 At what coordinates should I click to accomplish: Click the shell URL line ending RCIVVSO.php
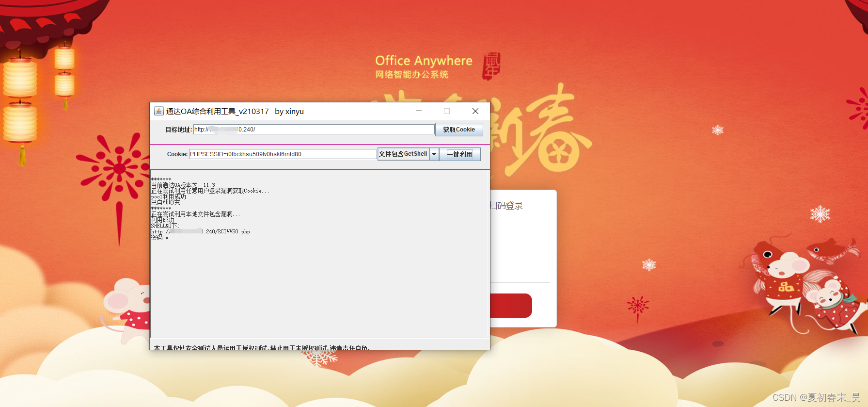[x=201, y=231]
